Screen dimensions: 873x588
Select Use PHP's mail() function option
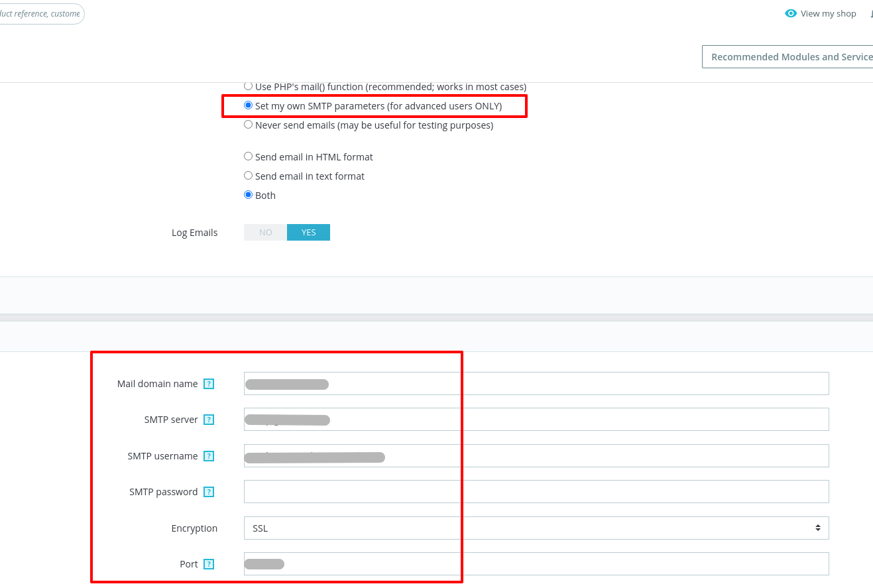click(249, 86)
